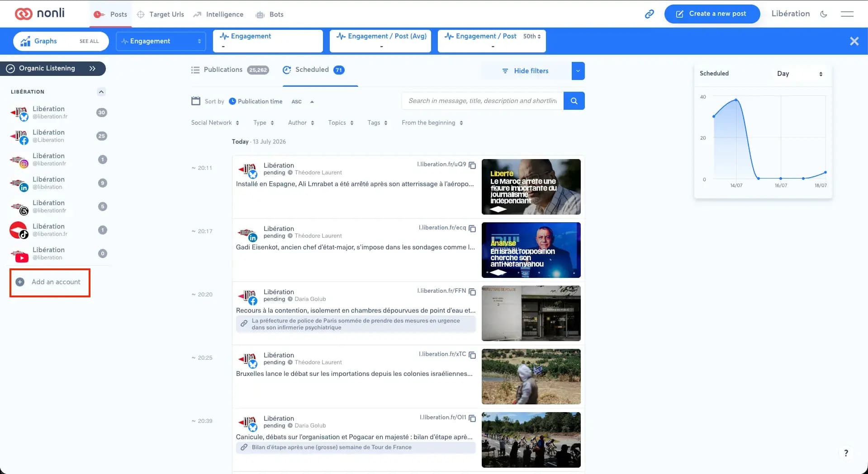Open the Type filter
Viewport: 868px width, 474px height.
coord(263,123)
